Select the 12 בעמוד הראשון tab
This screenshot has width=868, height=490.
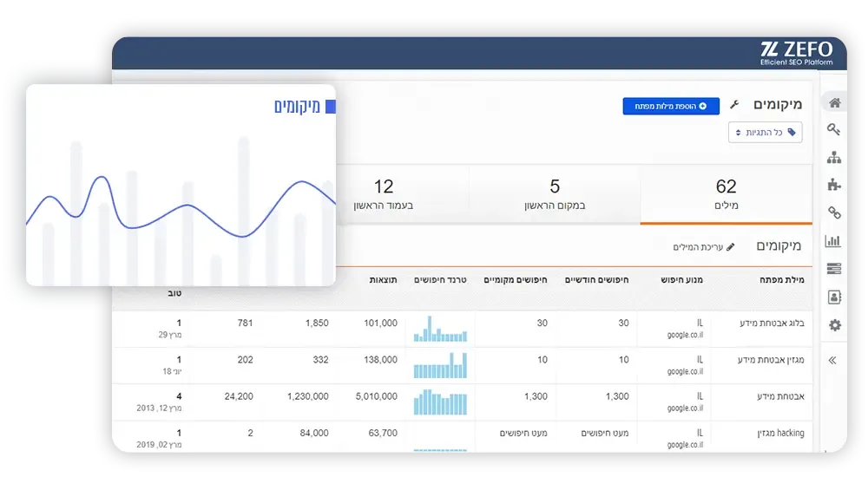[384, 194]
